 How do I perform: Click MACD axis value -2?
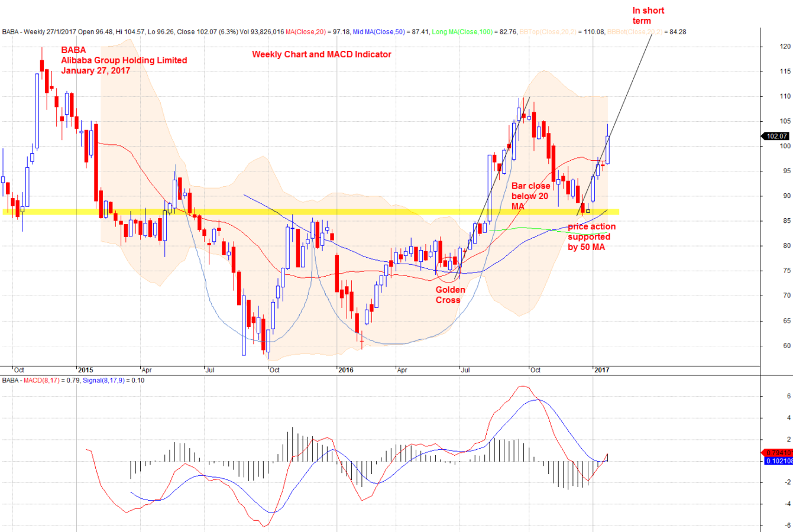[787, 482]
